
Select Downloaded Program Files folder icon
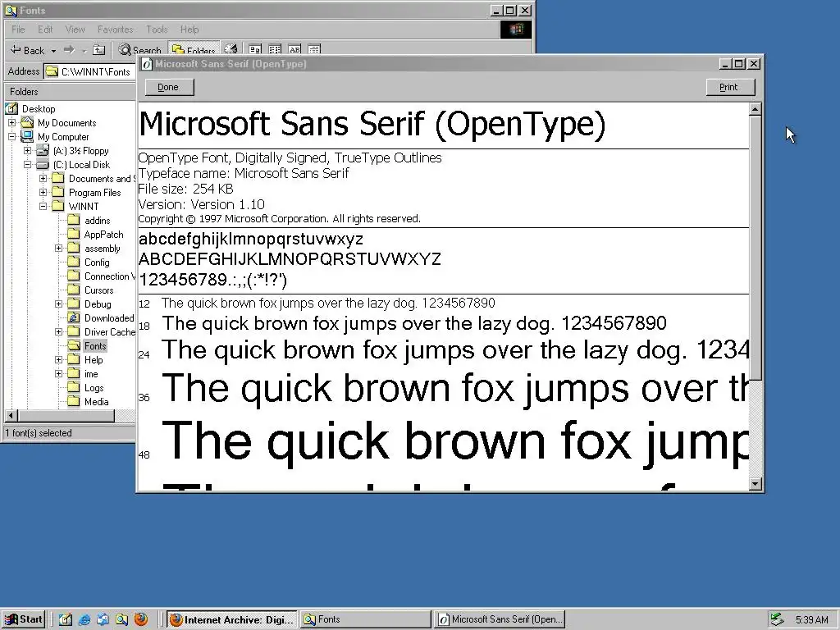pos(73,317)
